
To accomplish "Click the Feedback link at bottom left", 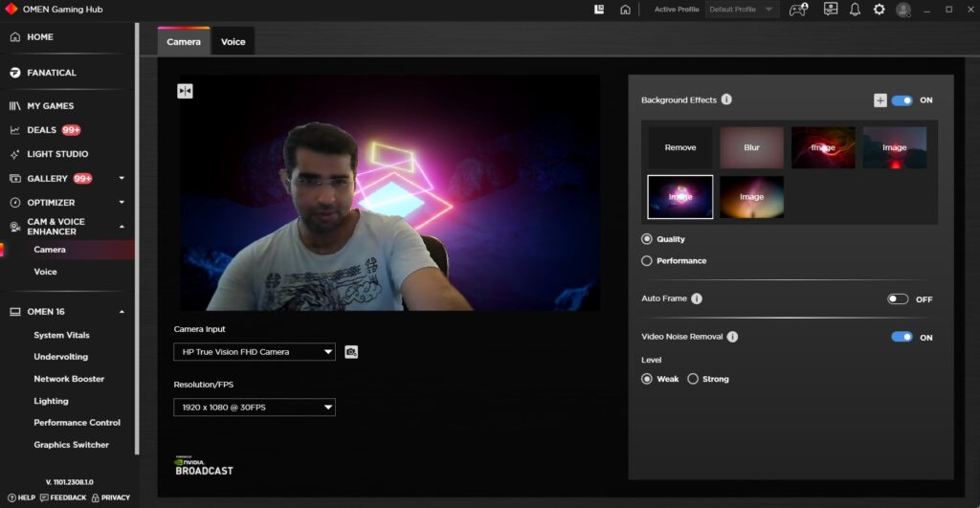I will pyautogui.click(x=63, y=497).
